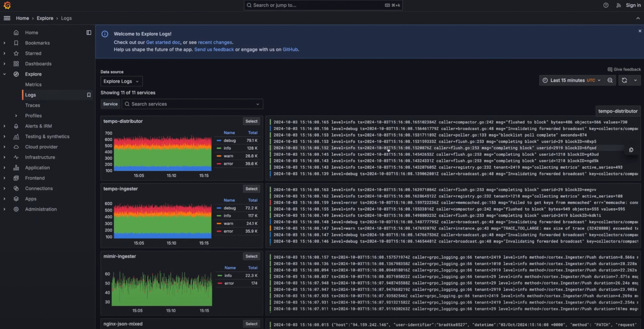Image resolution: width=644 pixels, height=329 pixels.
Task: Click the refresh query icon
Action: 624,80
